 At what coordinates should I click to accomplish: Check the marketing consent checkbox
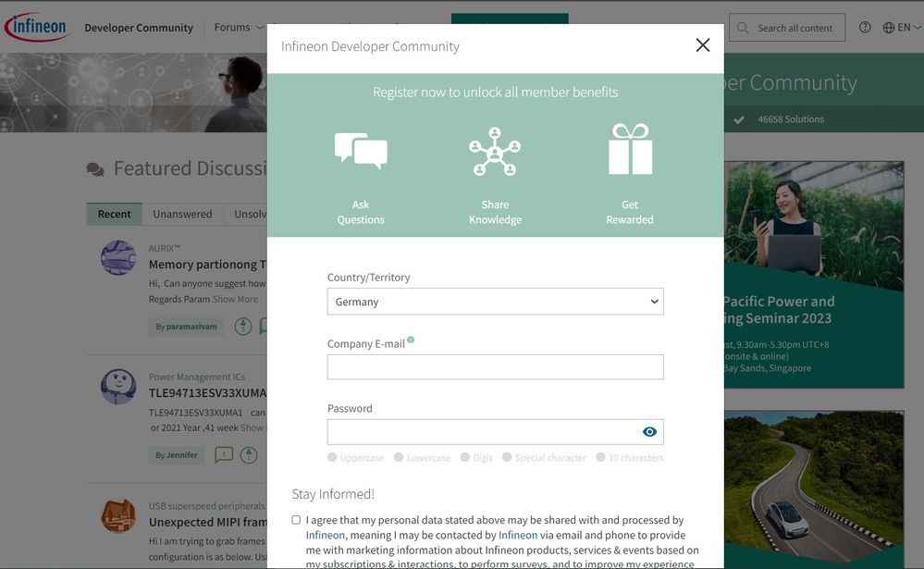tap(296, 520)
